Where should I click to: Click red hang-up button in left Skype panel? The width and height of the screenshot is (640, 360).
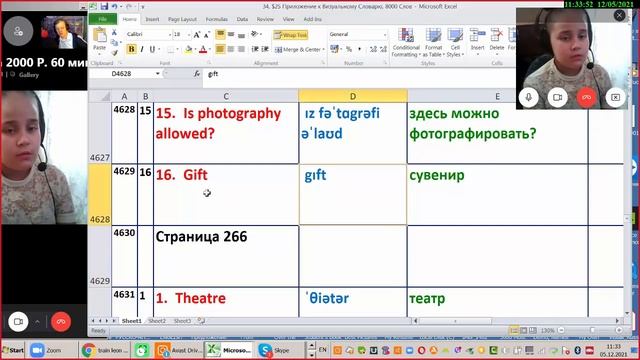click(x=61, y=322)
